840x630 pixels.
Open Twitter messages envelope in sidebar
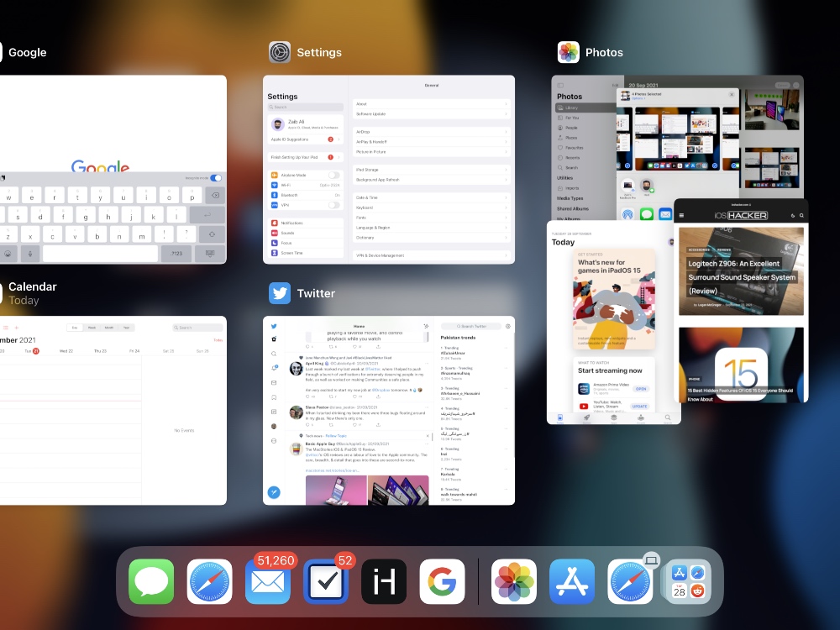pyautogui.click(x=274, y=382)
